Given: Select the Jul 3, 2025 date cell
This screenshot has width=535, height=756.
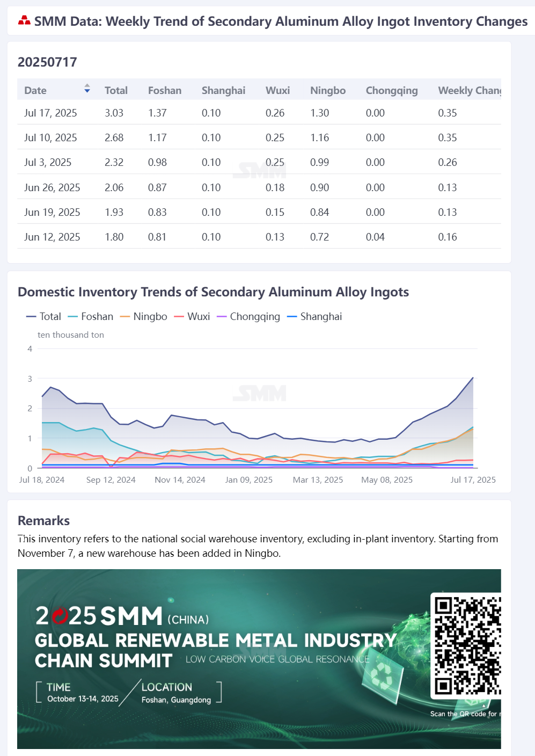Looking at the screenshot, I should (48, 162).
